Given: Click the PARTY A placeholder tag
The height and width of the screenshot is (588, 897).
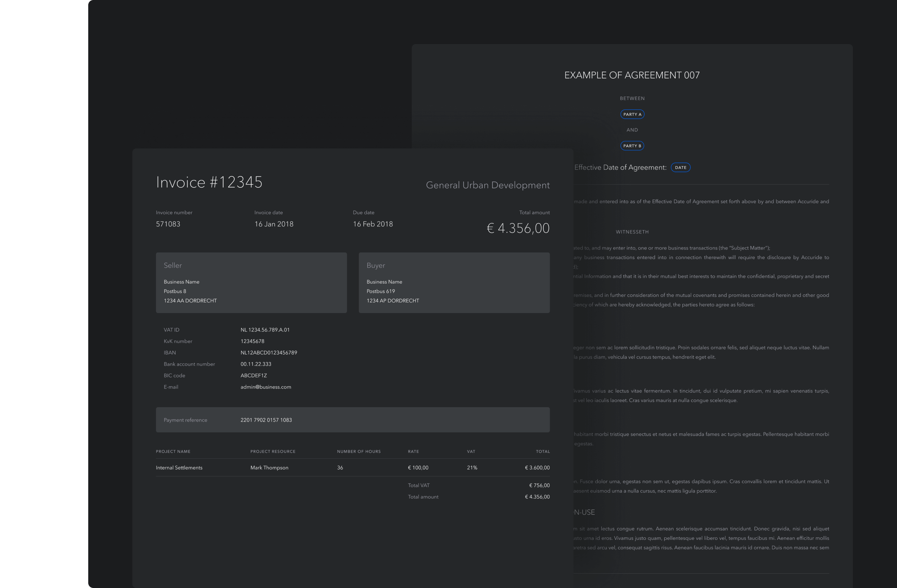Looking at the screenshot, I should 632,114.
